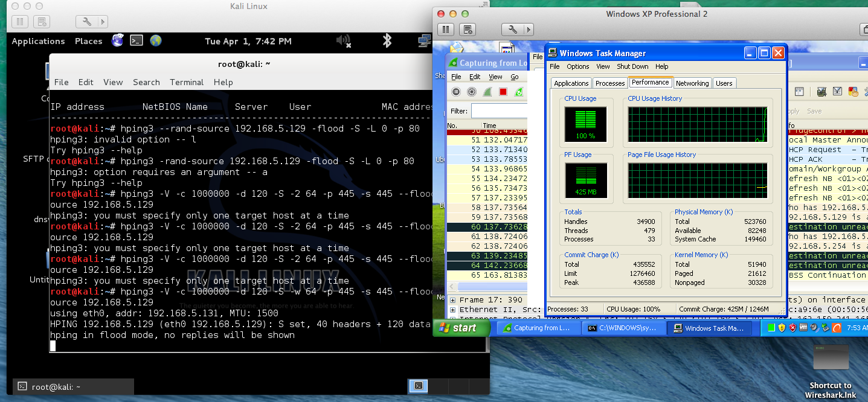Open Search menu in root@kali terminal

coord(146,82)
